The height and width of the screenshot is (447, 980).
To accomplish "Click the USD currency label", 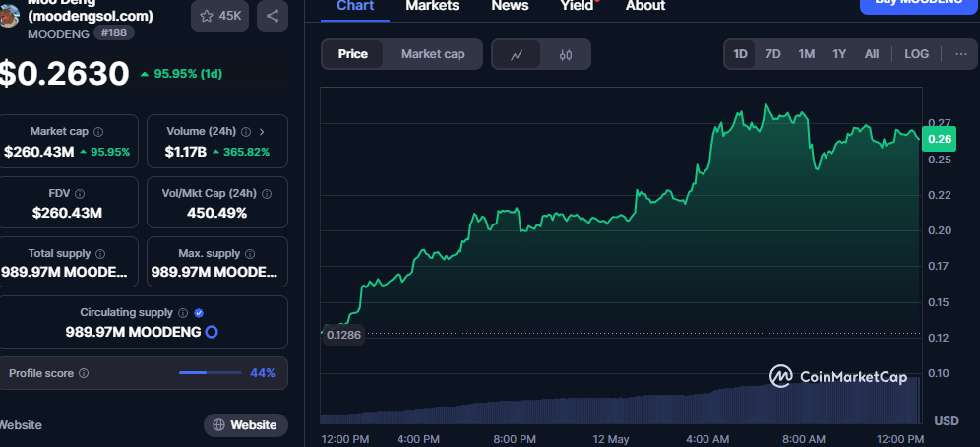I will 947,421.
